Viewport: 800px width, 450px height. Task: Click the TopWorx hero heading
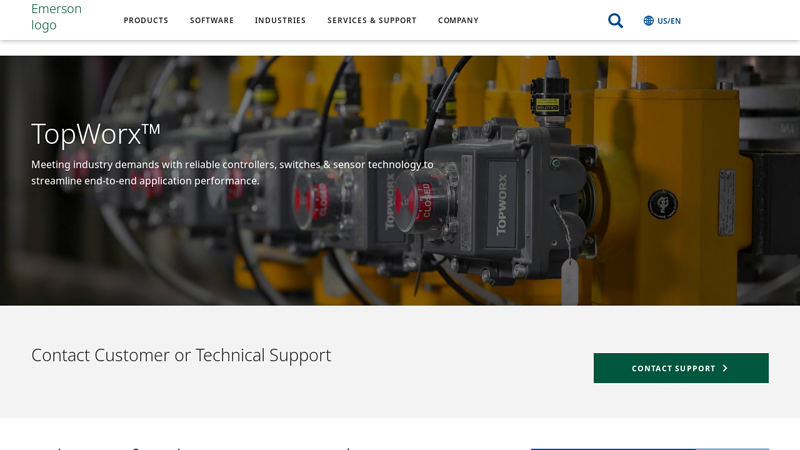pos(96,134)
